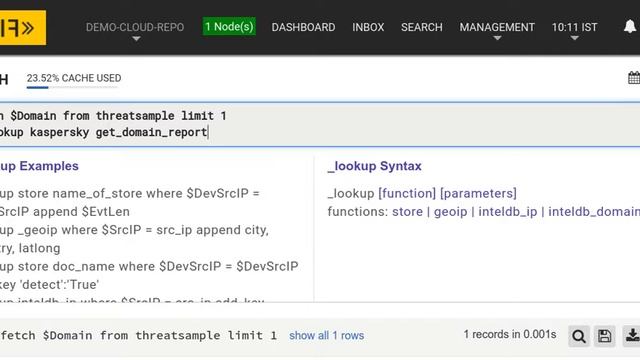Click the cache used progress bar

coord(73,87)
